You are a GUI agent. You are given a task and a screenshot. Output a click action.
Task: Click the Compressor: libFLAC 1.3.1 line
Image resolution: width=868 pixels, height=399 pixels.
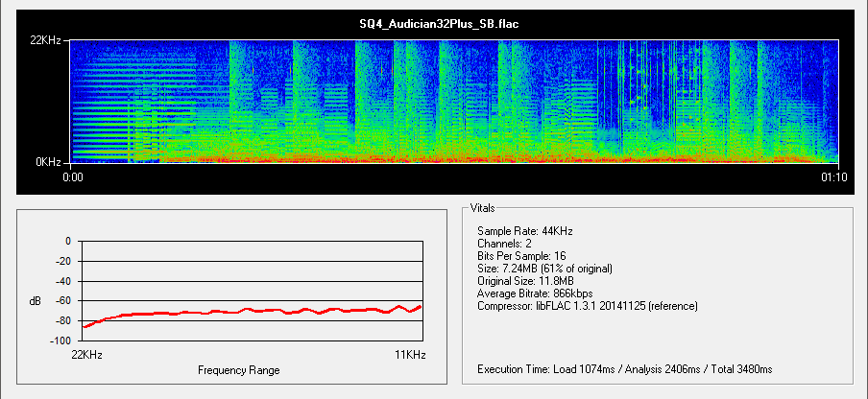click(x=587, y=306)
